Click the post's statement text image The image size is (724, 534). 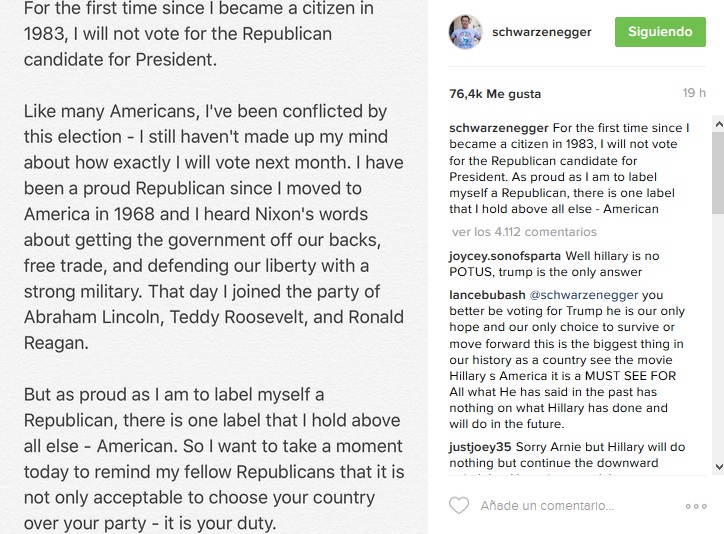(x=214, y=267)
